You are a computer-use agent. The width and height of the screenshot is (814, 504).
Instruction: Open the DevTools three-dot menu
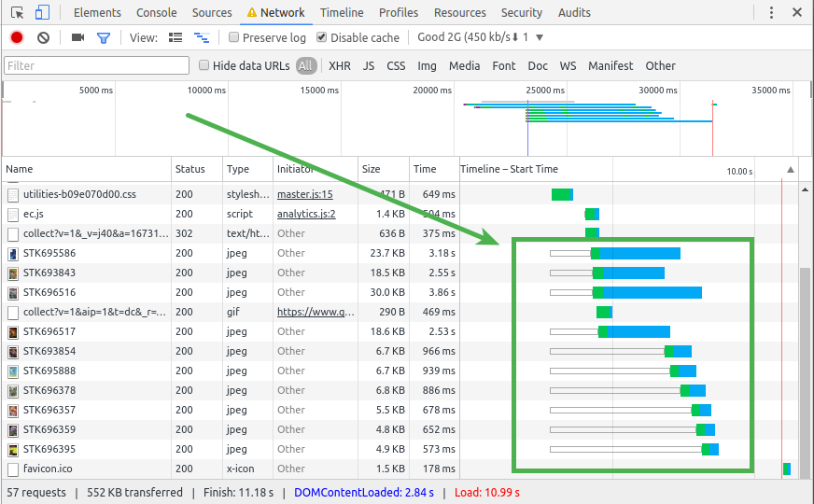(x=771, y=13)
